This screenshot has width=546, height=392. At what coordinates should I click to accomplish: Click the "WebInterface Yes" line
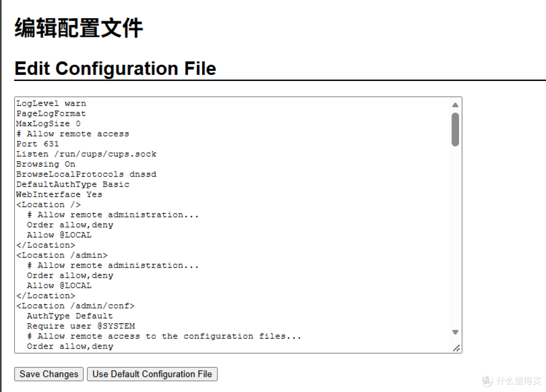59,194
